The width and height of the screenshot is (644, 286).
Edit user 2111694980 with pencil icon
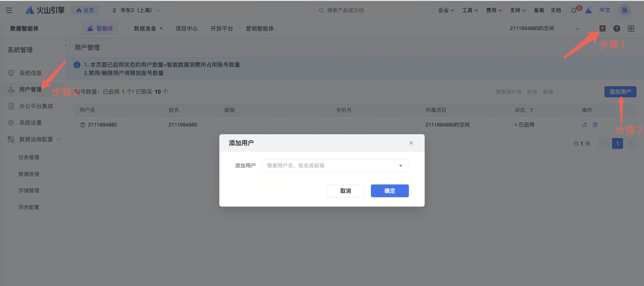pos(584,125)
